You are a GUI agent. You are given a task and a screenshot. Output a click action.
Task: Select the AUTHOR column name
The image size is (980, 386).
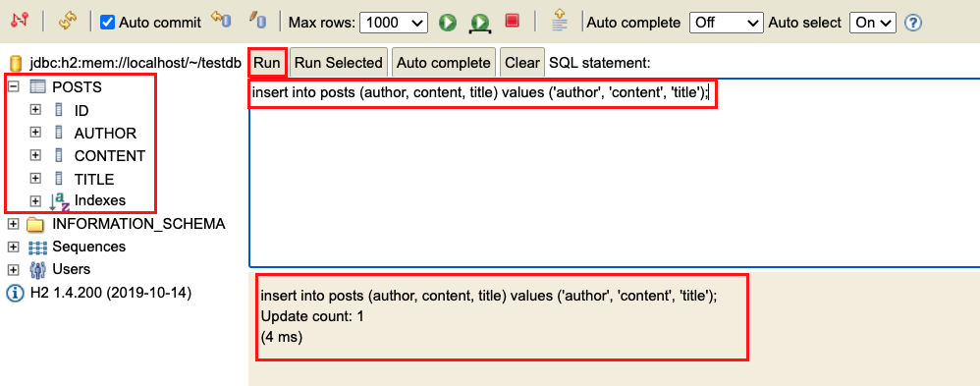pyautogui.click(x=105, y=134)
